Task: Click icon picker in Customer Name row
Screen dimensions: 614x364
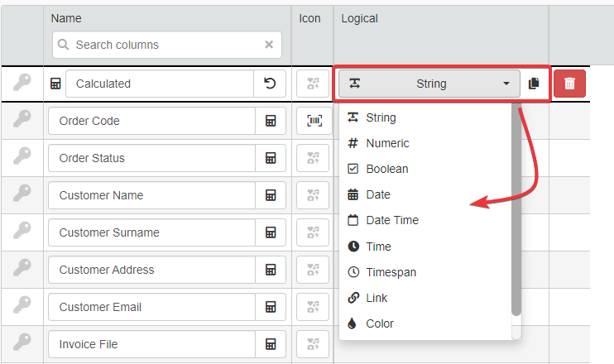Action: click(x=314, y=195)
